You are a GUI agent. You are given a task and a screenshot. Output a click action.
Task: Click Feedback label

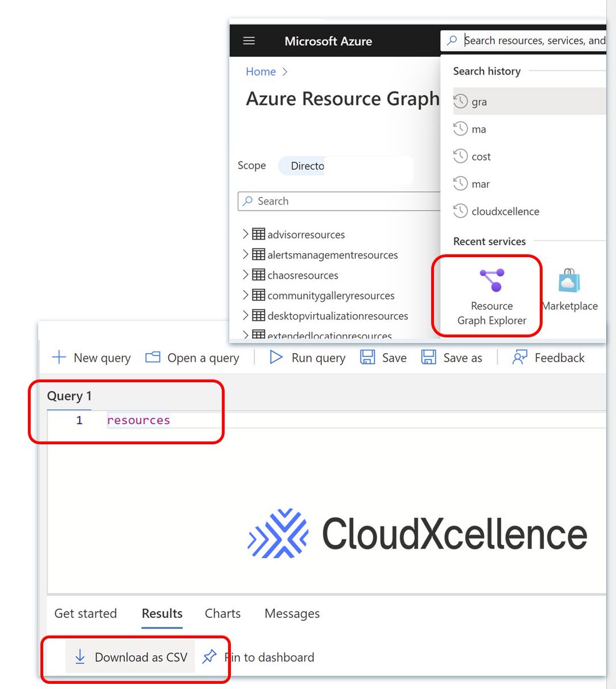(560, 358)
